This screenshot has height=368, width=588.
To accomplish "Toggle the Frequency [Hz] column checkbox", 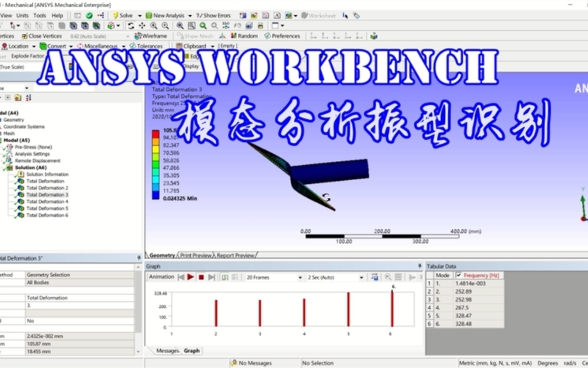I will click(459, 275).
